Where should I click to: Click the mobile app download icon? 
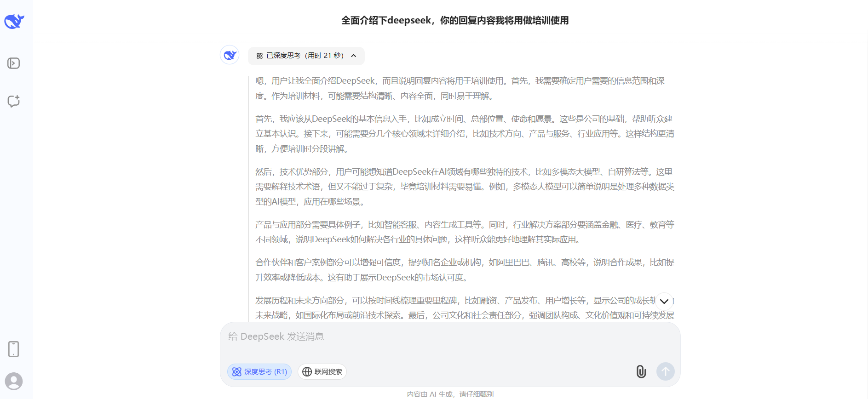pos(14,349)
